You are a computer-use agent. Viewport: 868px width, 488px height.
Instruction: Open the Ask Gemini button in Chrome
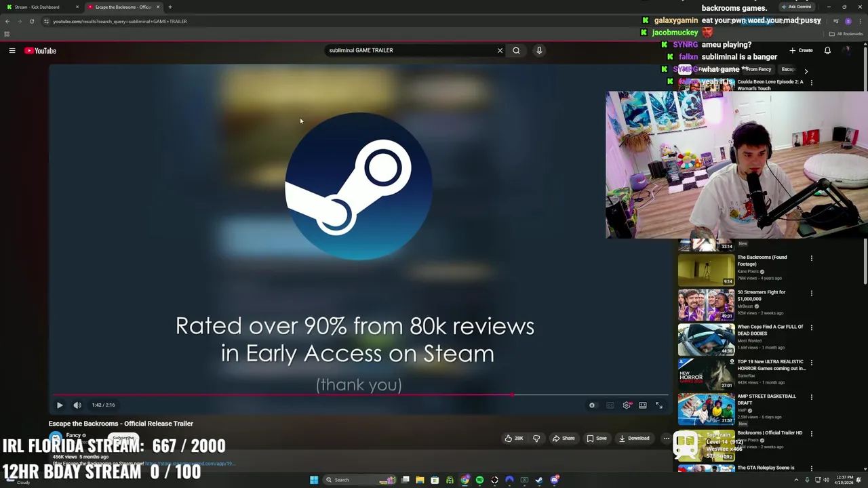[x=797, y=7]
